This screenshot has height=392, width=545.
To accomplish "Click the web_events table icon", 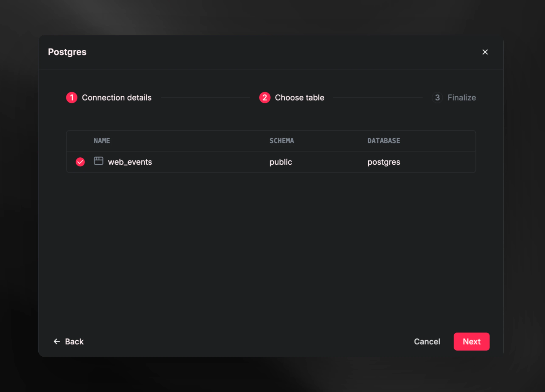I will [x=98, y=161].
